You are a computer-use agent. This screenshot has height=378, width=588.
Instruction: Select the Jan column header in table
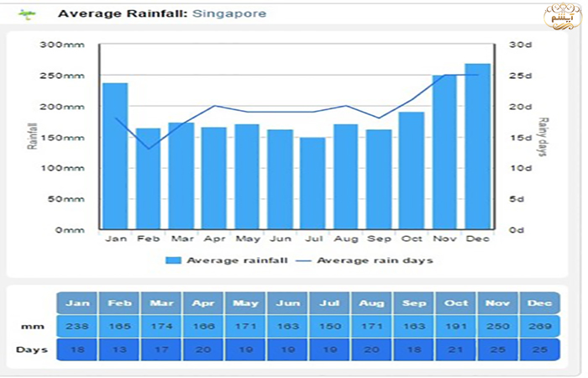coord(76,302)
